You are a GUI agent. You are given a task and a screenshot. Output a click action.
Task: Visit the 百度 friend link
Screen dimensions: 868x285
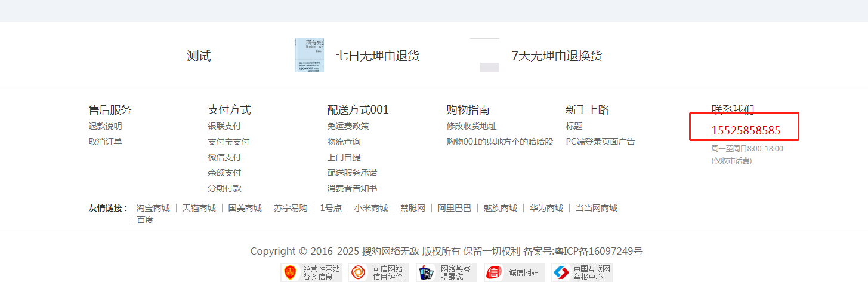click(x=146, y=220)
